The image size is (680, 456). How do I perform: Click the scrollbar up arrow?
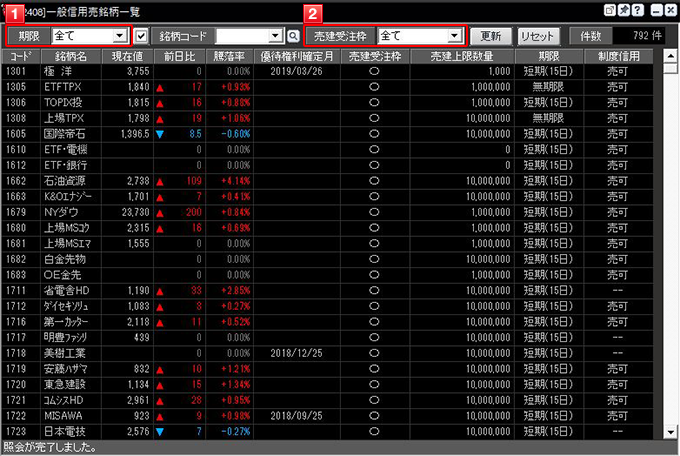671,56
